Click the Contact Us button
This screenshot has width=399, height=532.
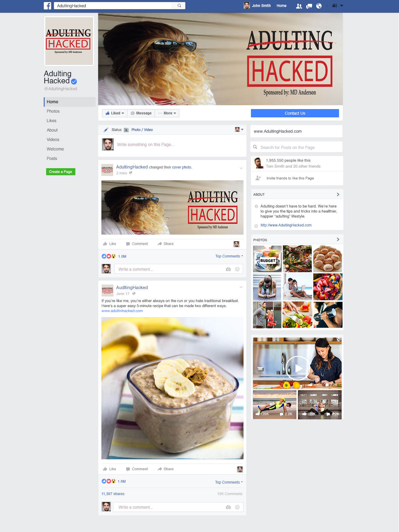[295, 113]
